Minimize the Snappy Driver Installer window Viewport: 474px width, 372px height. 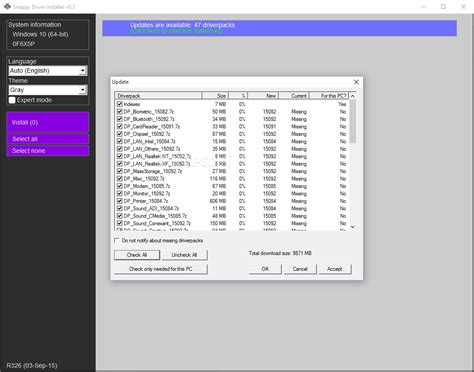[423, 6]
